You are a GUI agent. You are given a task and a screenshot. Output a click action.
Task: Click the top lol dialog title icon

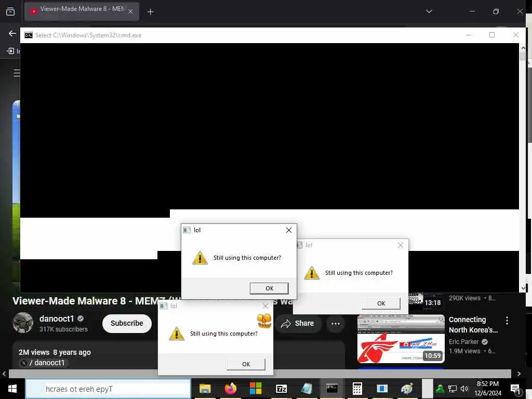point(187,230)
